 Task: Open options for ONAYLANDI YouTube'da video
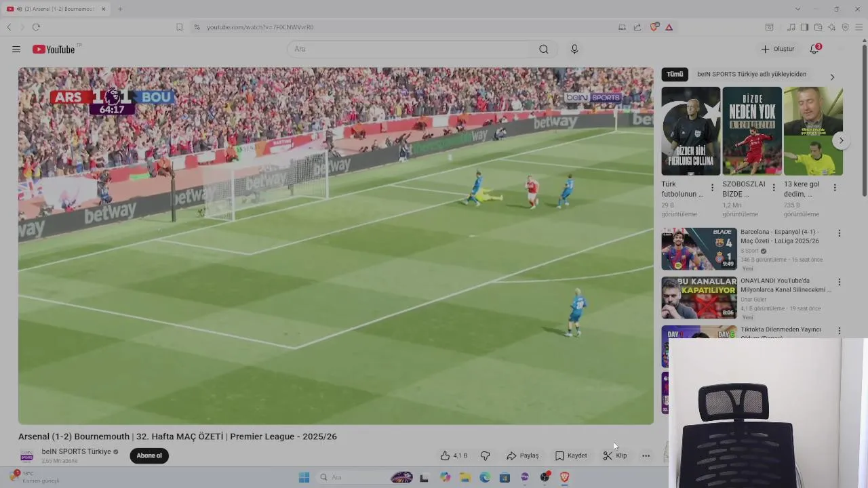839,282
